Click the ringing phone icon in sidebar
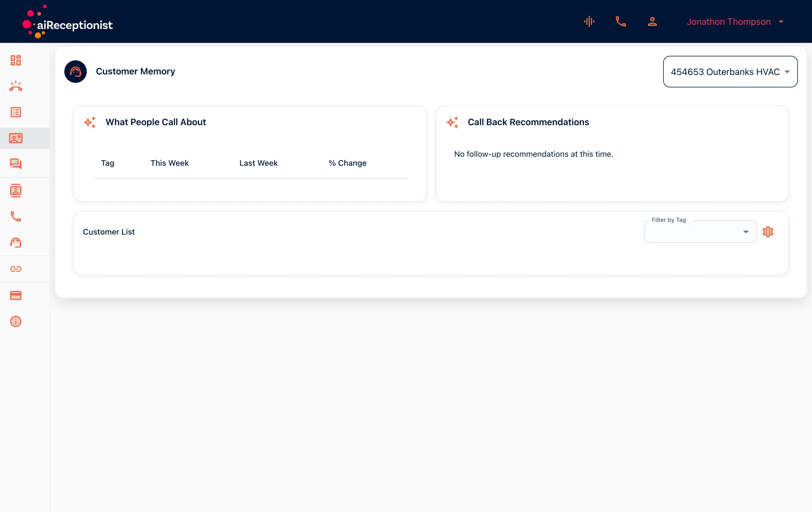The image size is (812, 512). tap(16, 86)
